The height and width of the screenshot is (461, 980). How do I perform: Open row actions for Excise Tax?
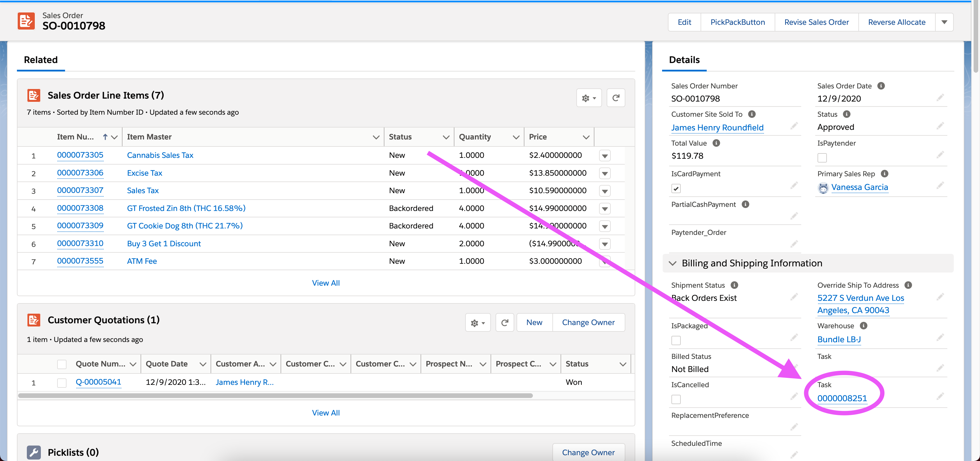[x=605, y=174]
